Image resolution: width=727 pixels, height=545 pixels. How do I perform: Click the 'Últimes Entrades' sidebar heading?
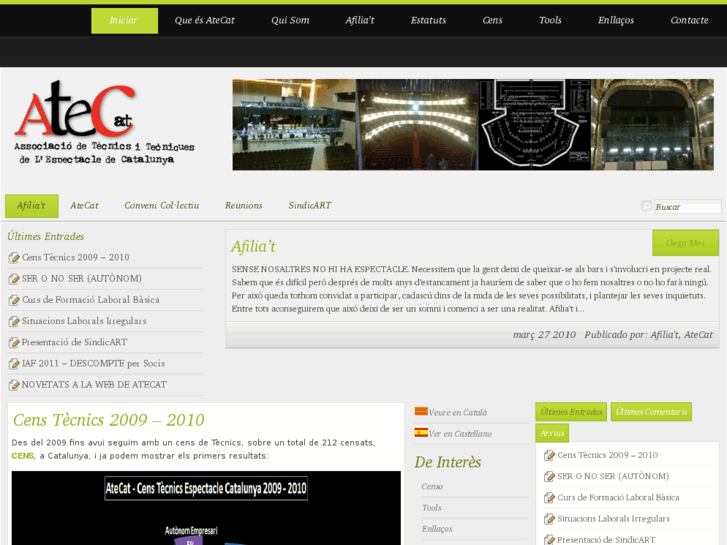[x=46, y=237]
